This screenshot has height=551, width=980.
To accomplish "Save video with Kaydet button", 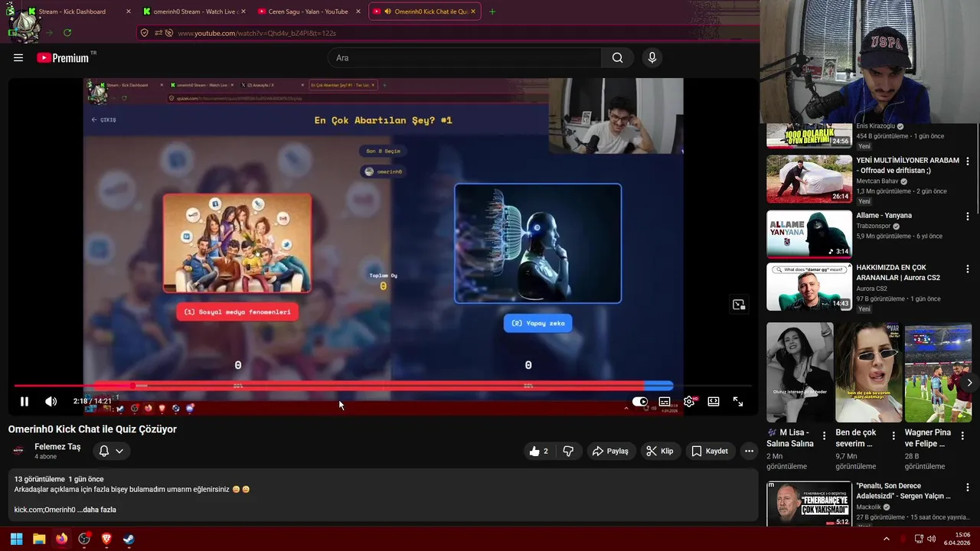I will coord(710,452).
